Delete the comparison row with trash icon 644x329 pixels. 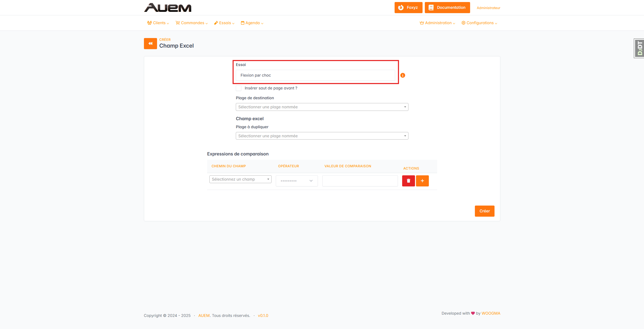click(x=408, y=181)
